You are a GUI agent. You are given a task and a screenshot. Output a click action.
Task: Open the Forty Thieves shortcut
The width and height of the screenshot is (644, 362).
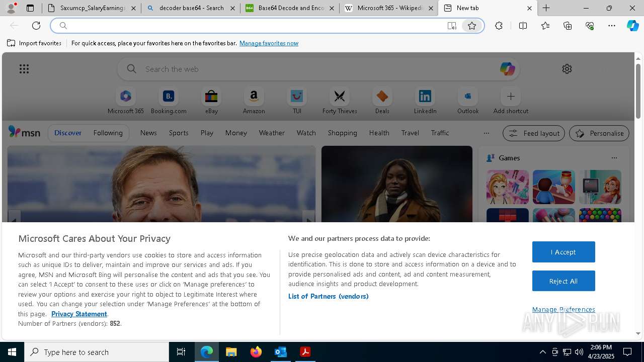[x=340, y=101]
